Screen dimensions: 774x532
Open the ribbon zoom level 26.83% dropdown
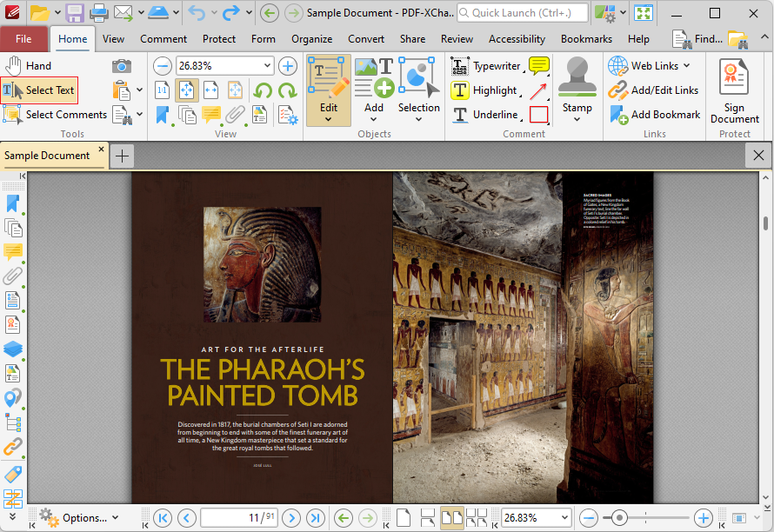pos(267,66)
